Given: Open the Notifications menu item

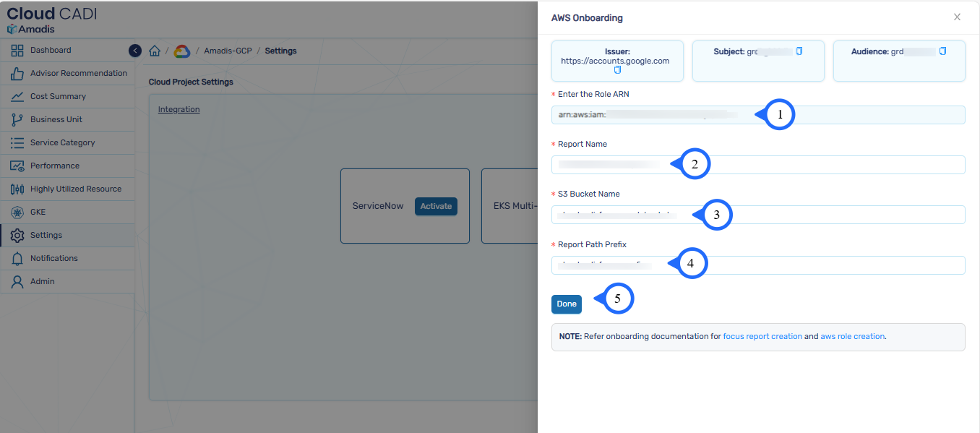Looking at the screenshot, I should (53, 259).
